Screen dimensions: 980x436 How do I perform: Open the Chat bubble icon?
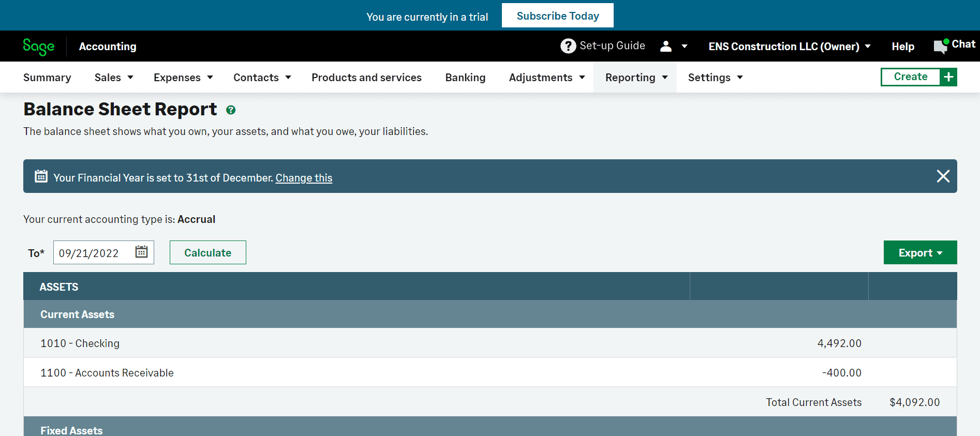(x=941, y=47)
